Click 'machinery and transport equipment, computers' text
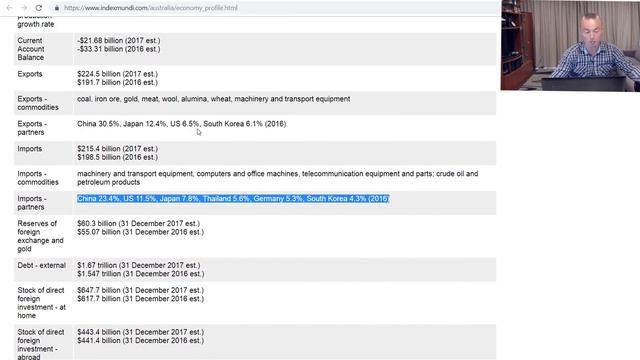This screenshot has height=360, width=640. pyautogui.click(x=278, y=178)
